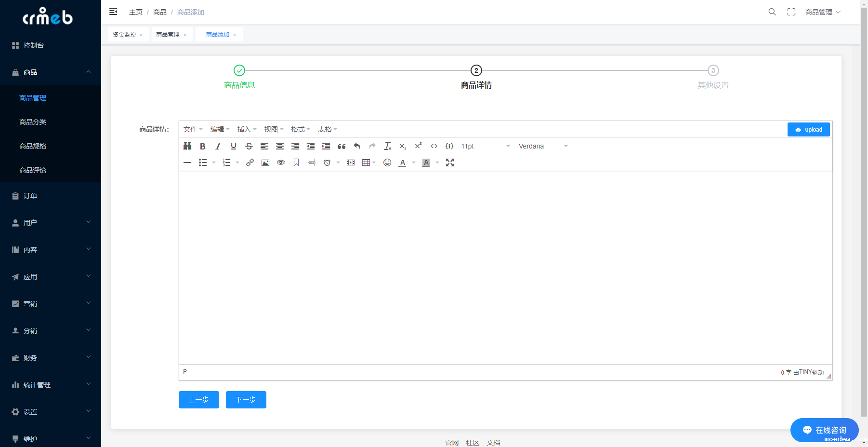The image size is (868, 447).
Task: Apply text color with underlined A
Action: 403,163
